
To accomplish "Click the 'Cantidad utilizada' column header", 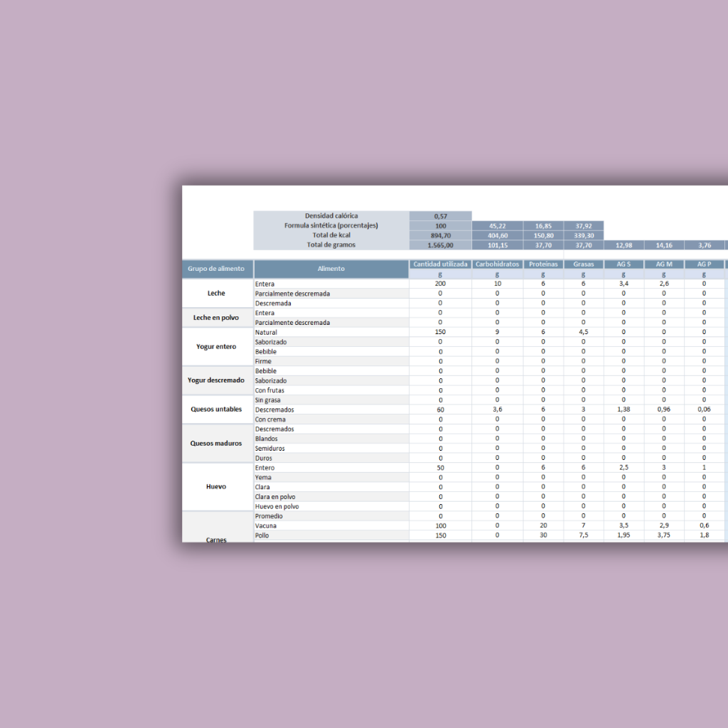I will (x=440, y=264).
